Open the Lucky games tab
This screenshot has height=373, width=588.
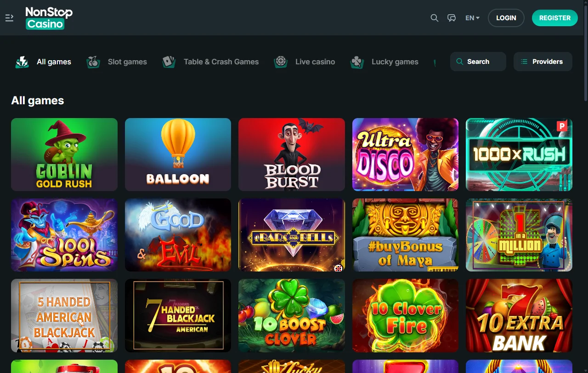384,62
